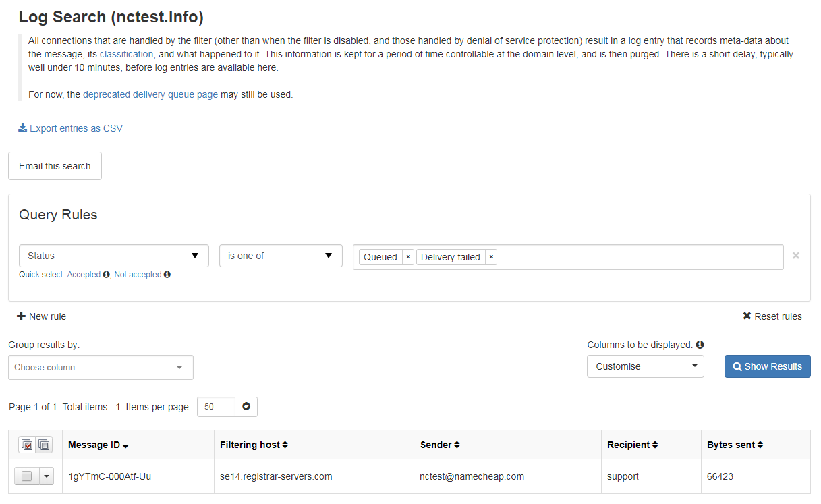Image resolution: width=821 pixels, height=504 pixels.
Task: Remove the Delivery failed tag with its x
Action: (491, 257)
